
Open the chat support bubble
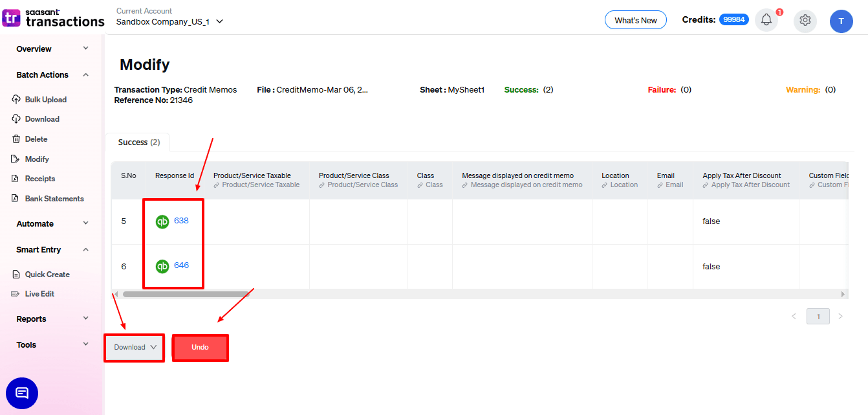point(22,393)
